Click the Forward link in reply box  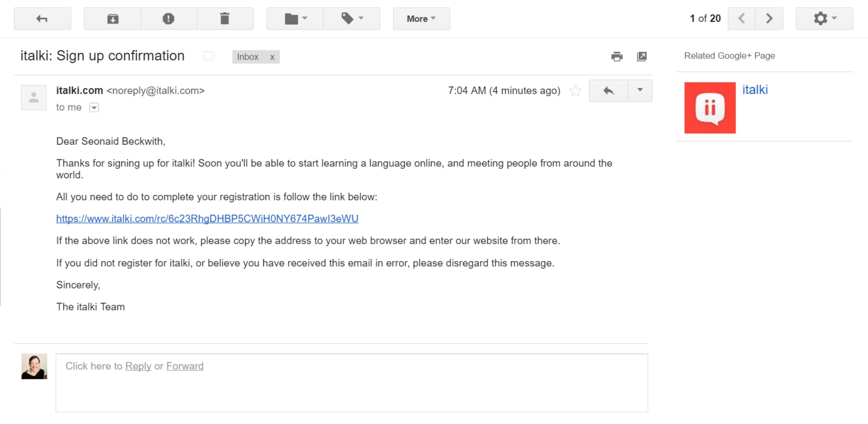185,366
